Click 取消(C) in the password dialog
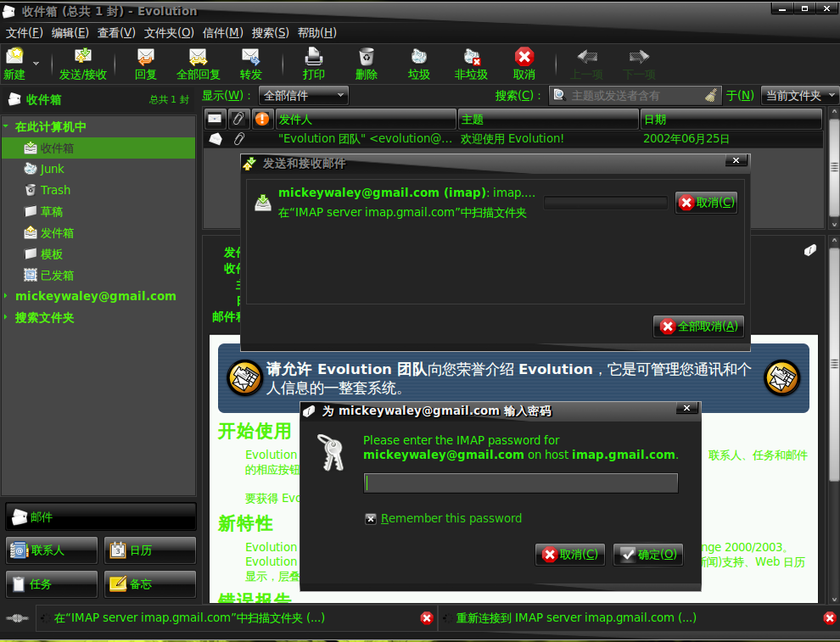 coord(570,555)
